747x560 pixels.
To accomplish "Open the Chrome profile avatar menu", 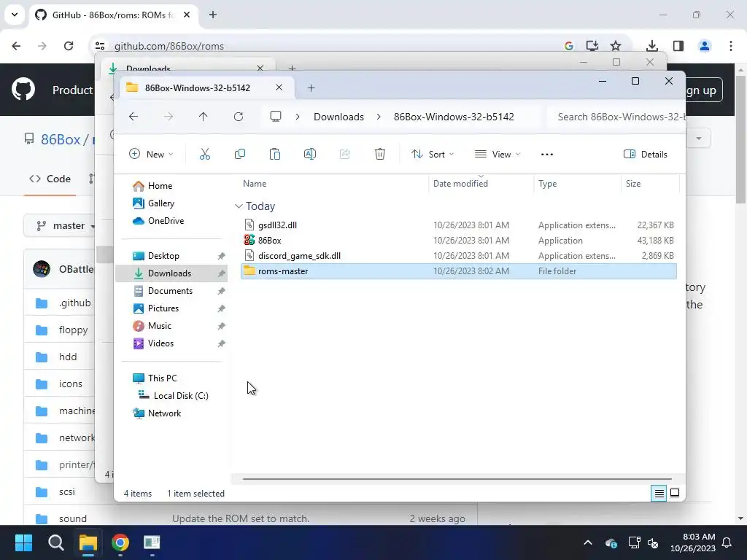I will (705, 46).
